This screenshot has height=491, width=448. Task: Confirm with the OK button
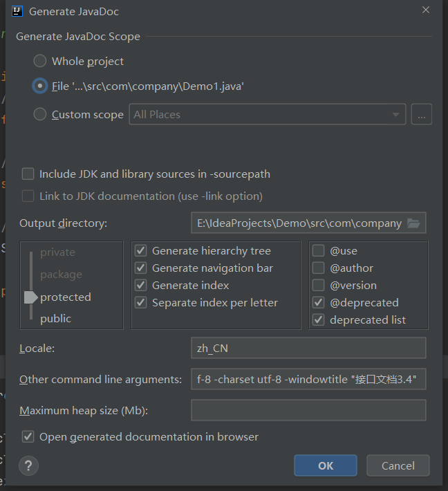pyautogui.click(x=326, y=465)
